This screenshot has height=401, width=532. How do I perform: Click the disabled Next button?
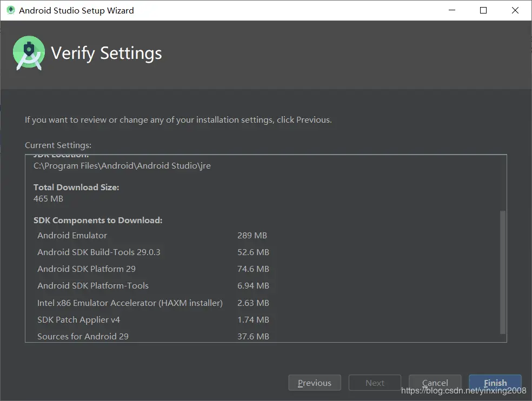[x=375, y=383]
